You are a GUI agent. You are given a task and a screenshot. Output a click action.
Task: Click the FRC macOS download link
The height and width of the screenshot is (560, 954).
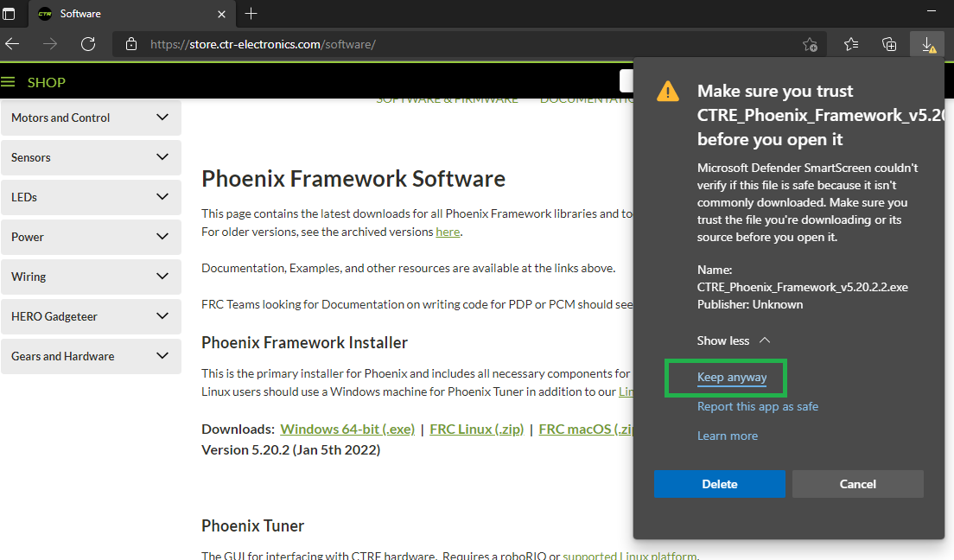click(586, 430)
